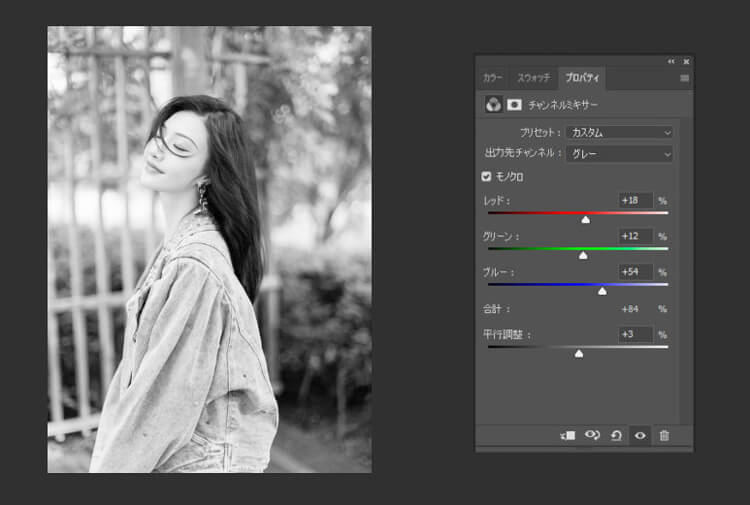Switch to the スウォッチ tab
The width and height of the screenshot is (750, 505).
click(x=533, y=78)
